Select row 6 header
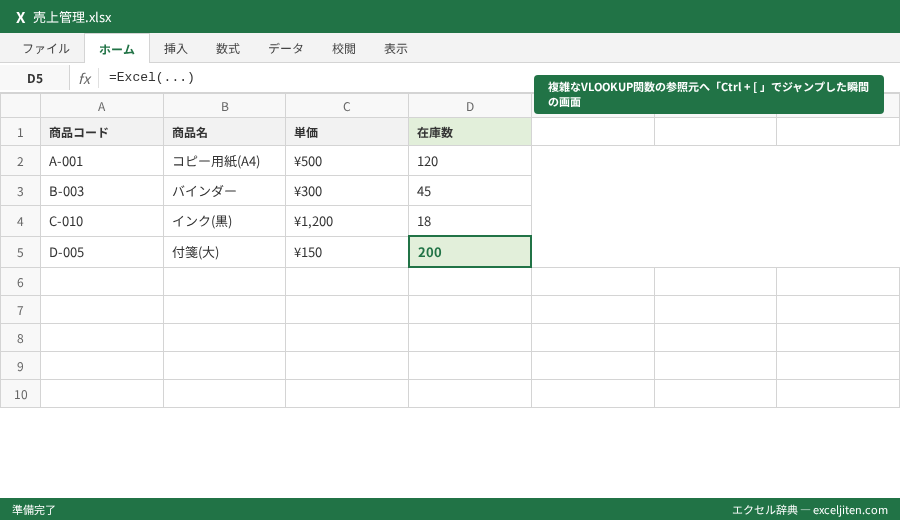 (x=20, y=282)
